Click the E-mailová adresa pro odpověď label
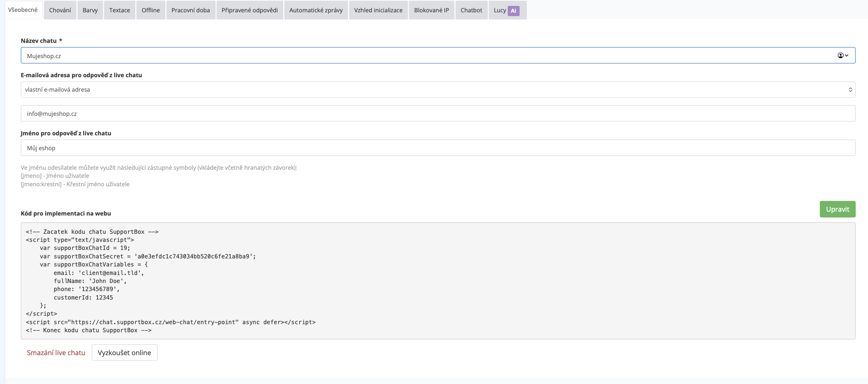 [81, 75]
